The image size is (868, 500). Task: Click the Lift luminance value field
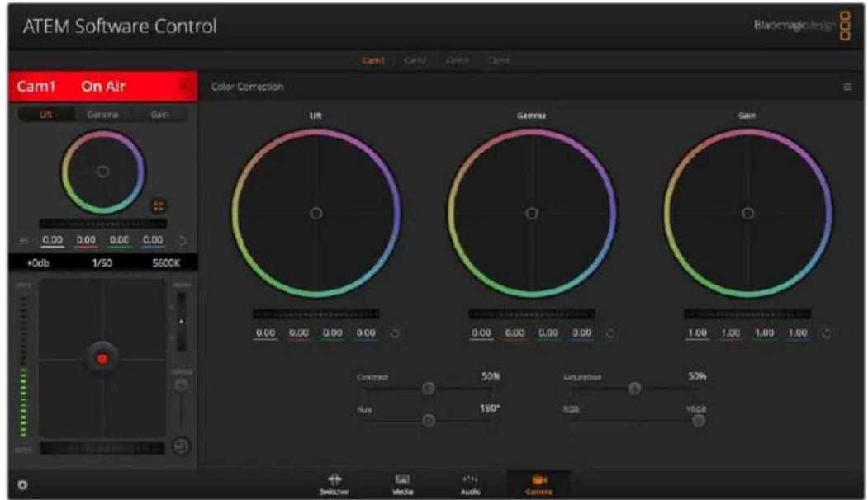point(266,333)
